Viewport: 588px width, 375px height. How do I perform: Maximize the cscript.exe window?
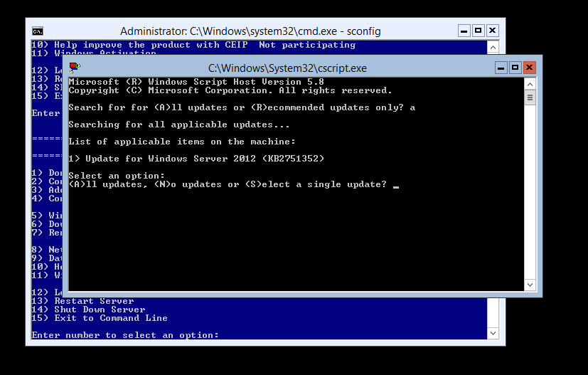pyautogui.click(x=515, y=68)
